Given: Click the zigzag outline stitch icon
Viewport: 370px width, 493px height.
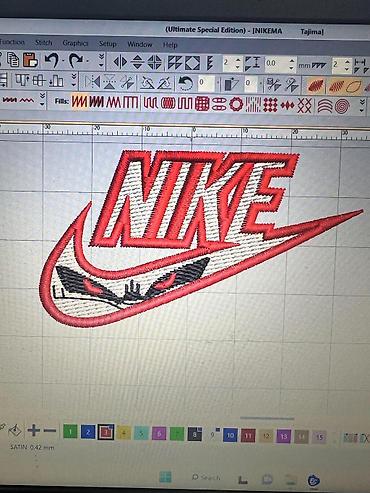Looking at the screenshot, I should click(26, 100).
